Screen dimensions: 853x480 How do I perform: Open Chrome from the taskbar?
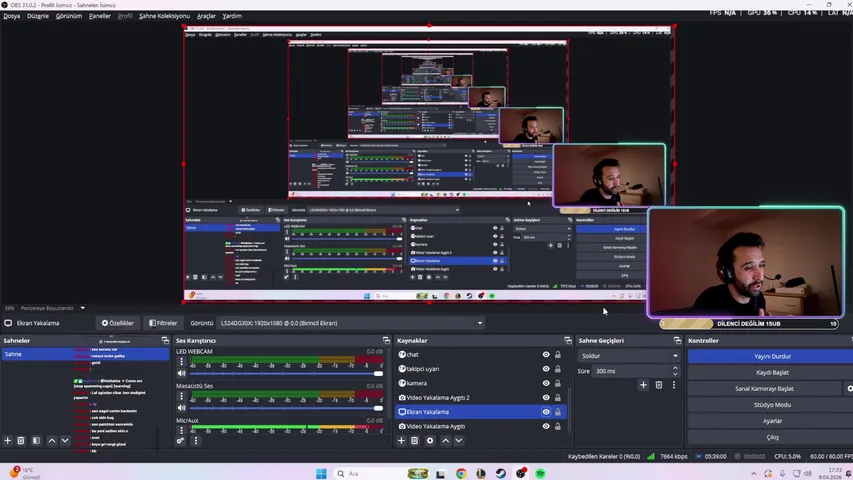(x=461, y=473)
